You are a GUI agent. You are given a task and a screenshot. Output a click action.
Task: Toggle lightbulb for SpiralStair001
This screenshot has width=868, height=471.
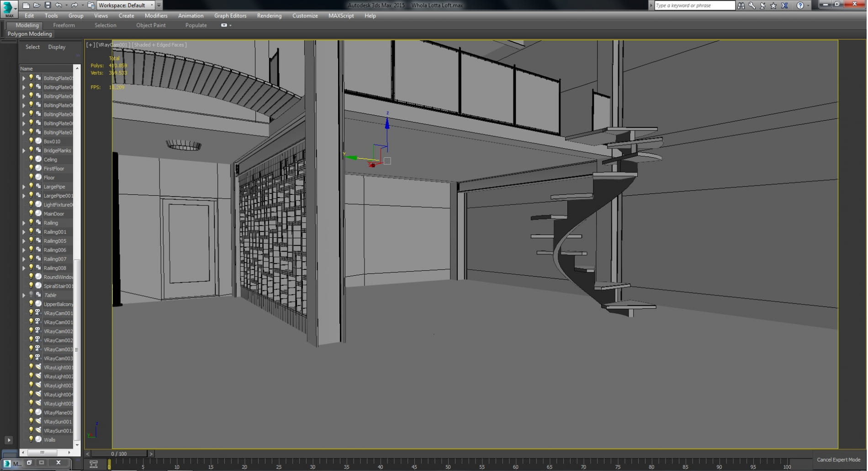[x=31, y=286]
